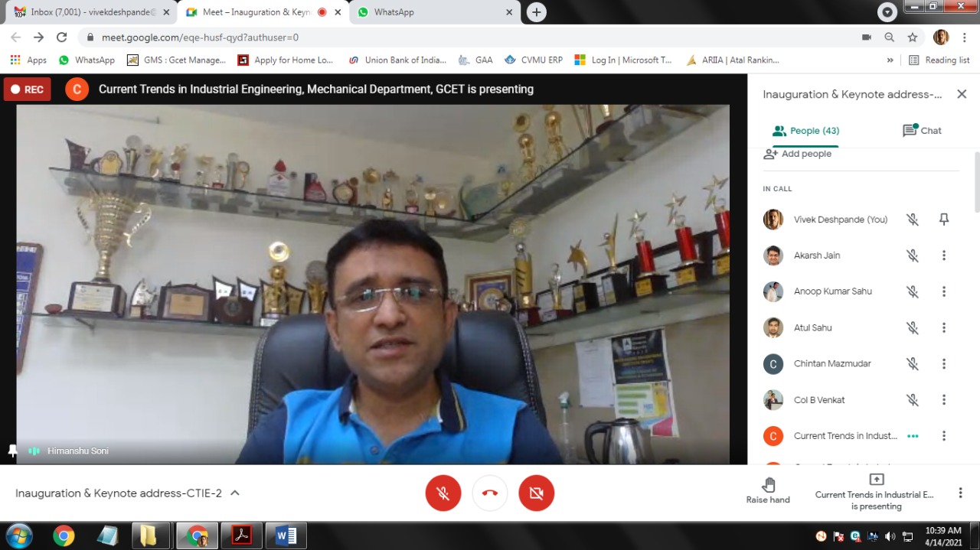
Task: Open the Union Bank of India bookmark
Action: [397, 60]
